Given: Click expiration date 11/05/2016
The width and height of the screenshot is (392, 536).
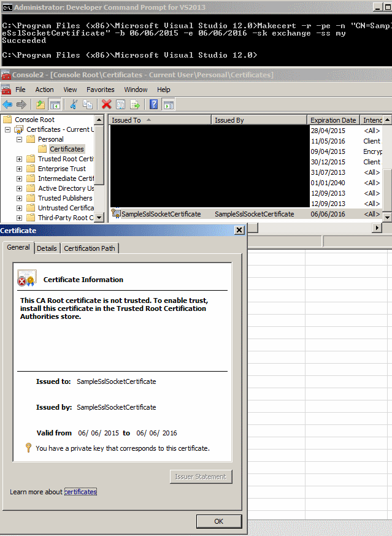Looking at the screenshot, I should click(x=328, y=141).
